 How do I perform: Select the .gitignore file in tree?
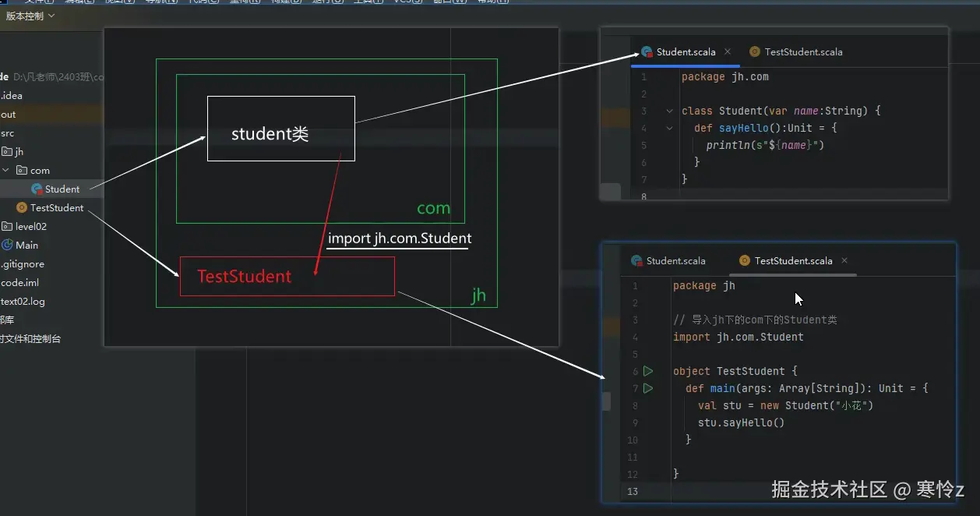tap(23, 264)
